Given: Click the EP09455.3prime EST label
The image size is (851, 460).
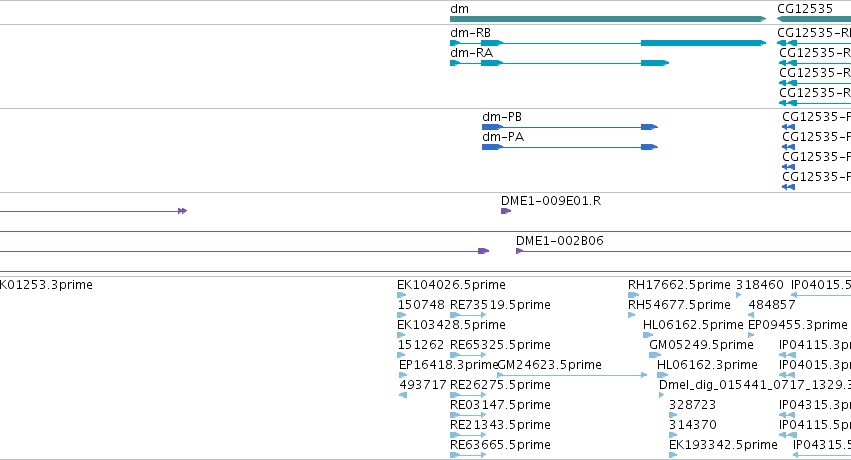Looking at the screenshot, I should [x=797, y=325].
